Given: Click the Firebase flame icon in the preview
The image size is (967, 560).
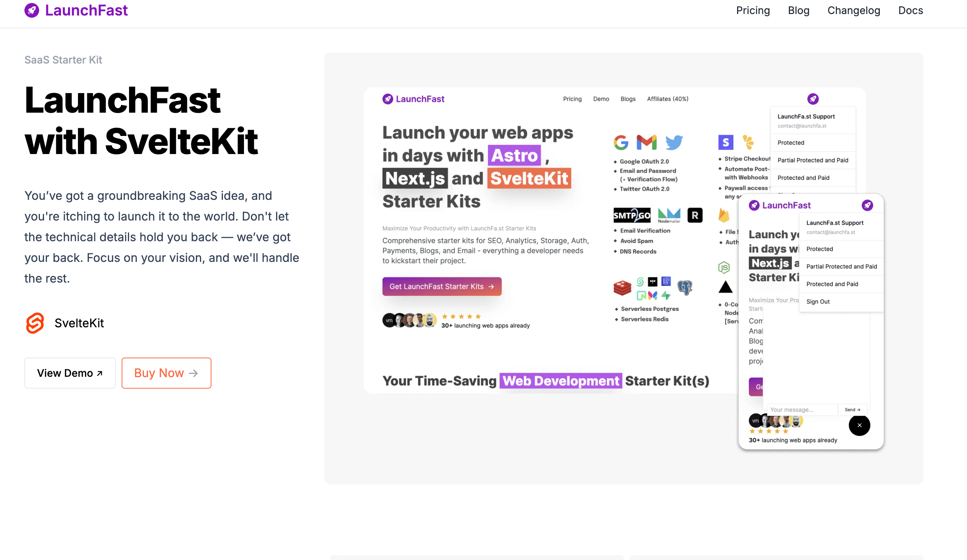Looking at the screenshot, I should click(x=724, y=215).
